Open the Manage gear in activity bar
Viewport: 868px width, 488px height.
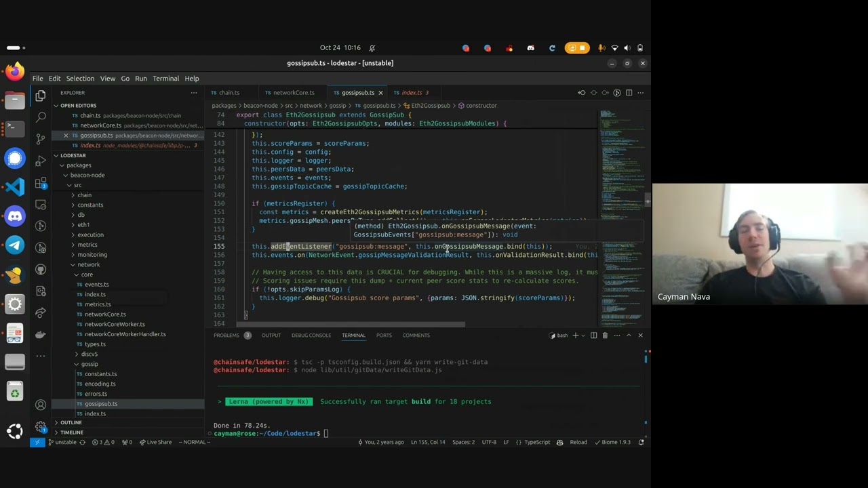(x=41, y=427)
